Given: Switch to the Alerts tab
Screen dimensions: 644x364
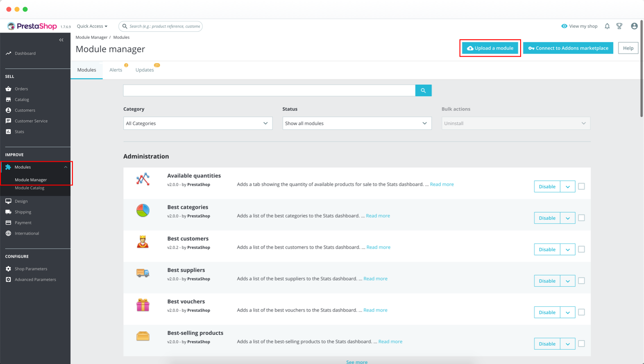Looking at the screenshot, I should [116, 70].
